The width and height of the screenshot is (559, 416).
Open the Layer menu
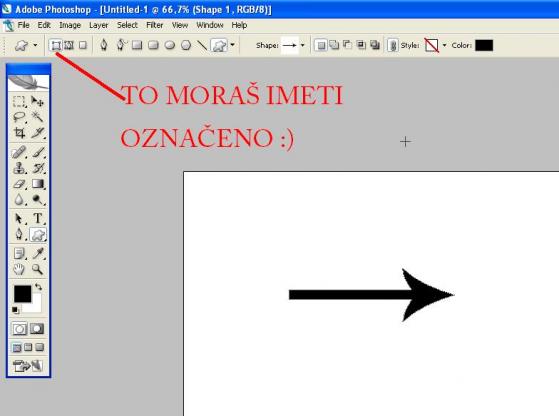(98, 25)
